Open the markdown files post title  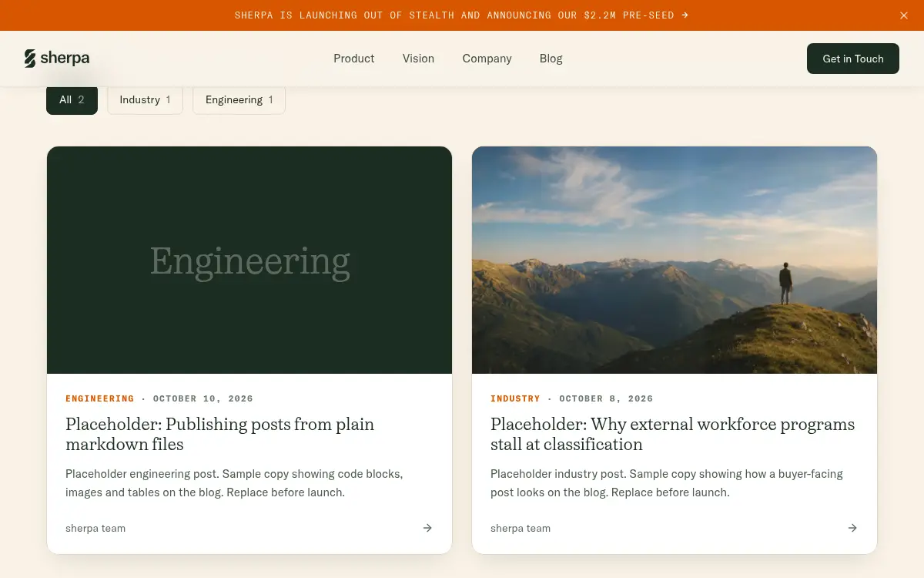[220, 434]
